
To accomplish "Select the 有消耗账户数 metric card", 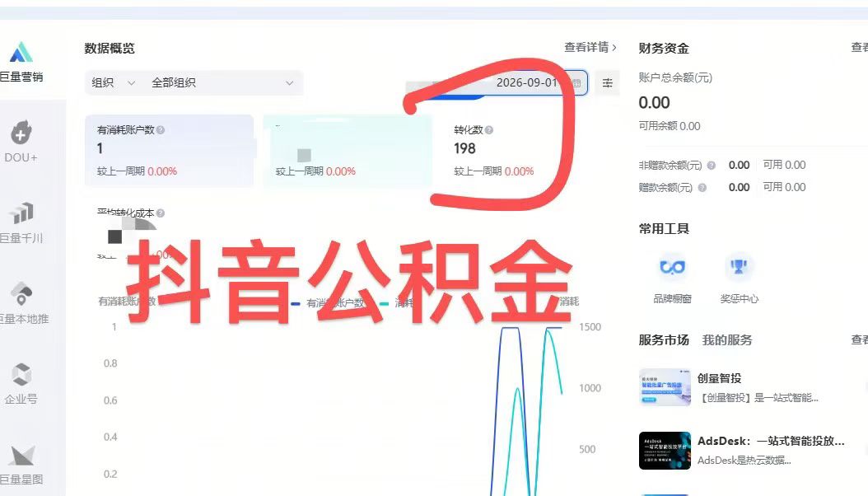I will point(170,151).
